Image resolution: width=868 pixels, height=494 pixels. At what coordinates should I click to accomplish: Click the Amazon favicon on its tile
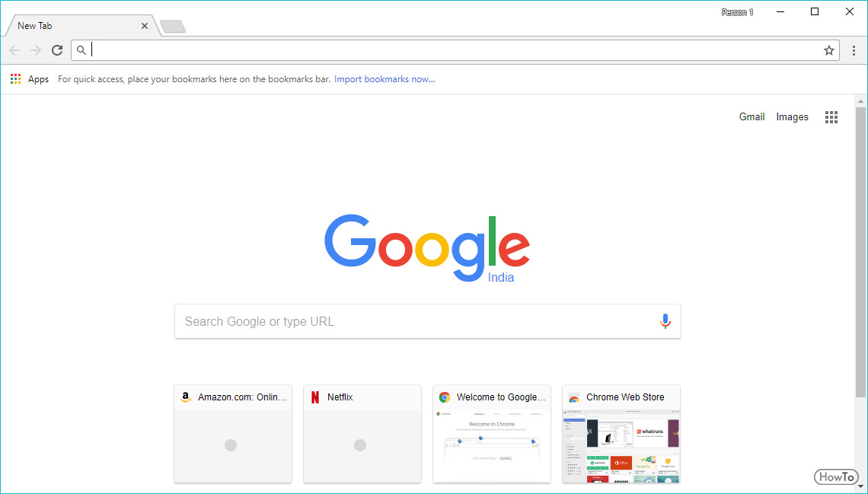[186, 397]
